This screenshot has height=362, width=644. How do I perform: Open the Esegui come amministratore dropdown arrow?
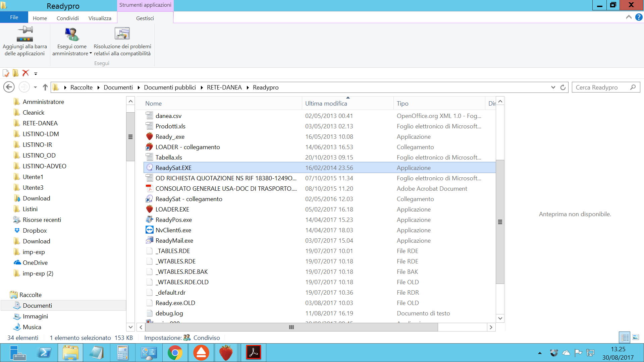pyautogui.click(x=91, y=54)
